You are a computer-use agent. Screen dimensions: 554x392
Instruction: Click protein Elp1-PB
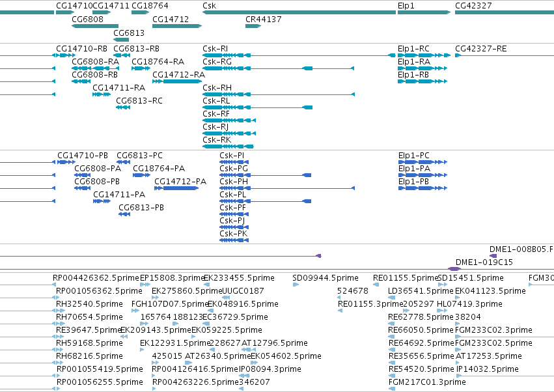coord(414,182)
